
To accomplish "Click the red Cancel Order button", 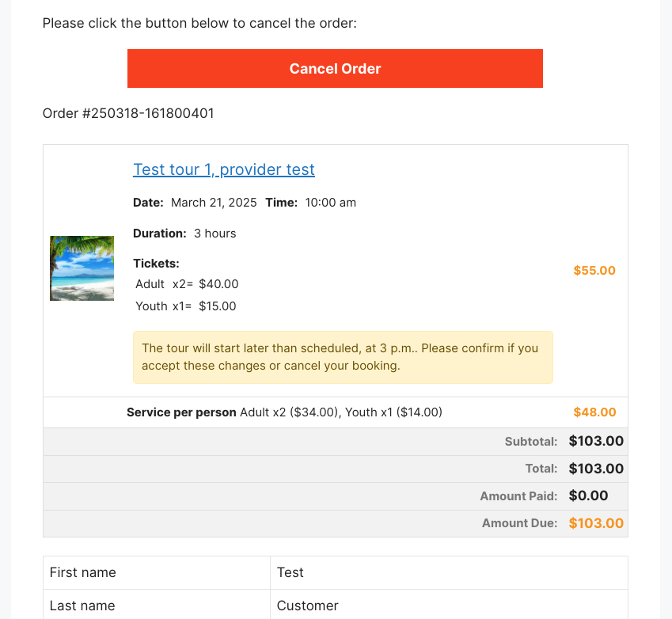I will 335,69.
